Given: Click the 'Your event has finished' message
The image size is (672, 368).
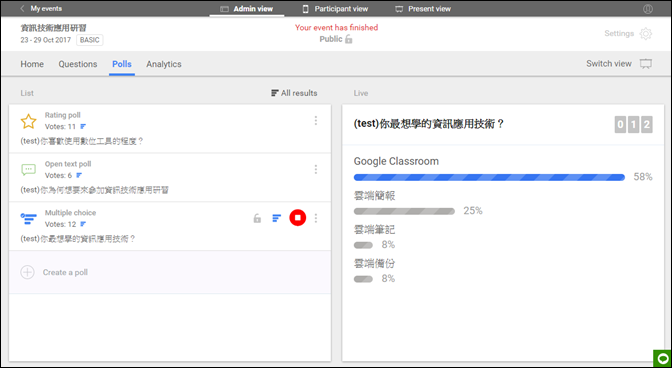Looking at the screenshot, I should [x=336, y=27].
